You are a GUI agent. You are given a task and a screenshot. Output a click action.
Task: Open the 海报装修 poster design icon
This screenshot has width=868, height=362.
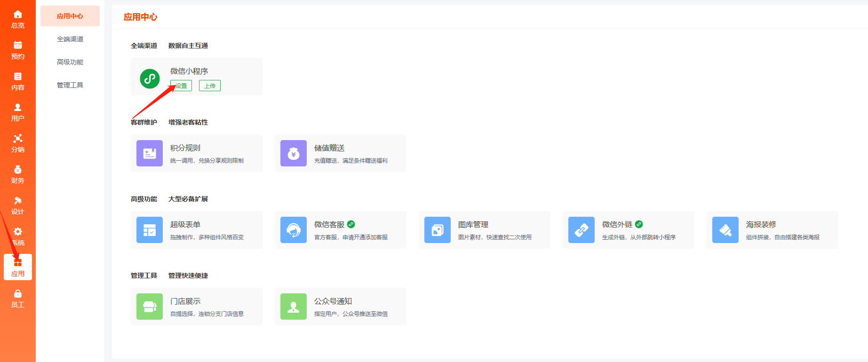click(725, 230)
